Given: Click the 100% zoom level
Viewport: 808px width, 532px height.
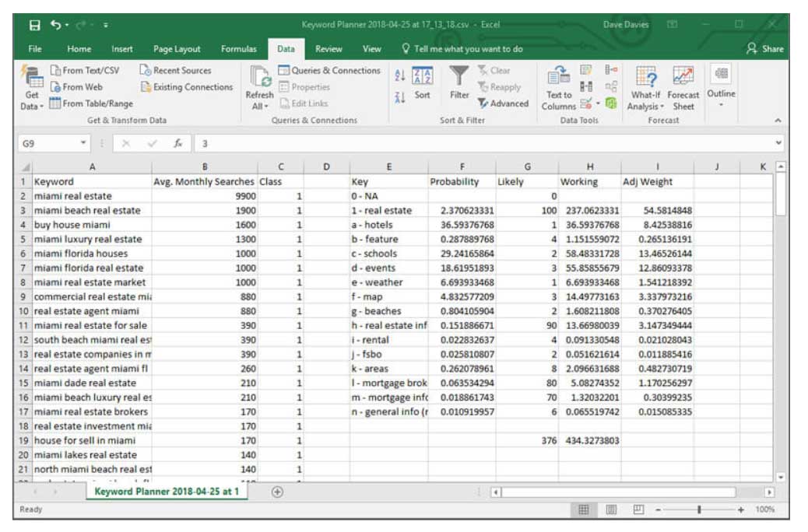Looking at the screenshot, I should click(764, 510).
